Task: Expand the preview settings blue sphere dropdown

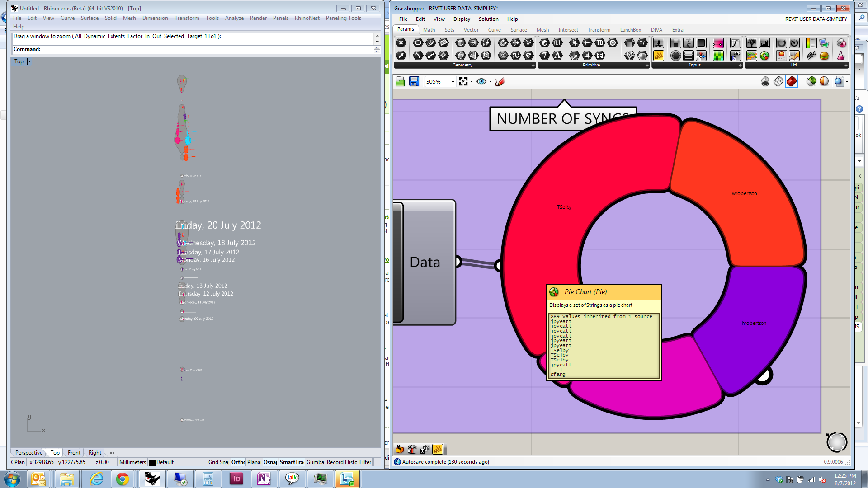Action: coord(847,82)
